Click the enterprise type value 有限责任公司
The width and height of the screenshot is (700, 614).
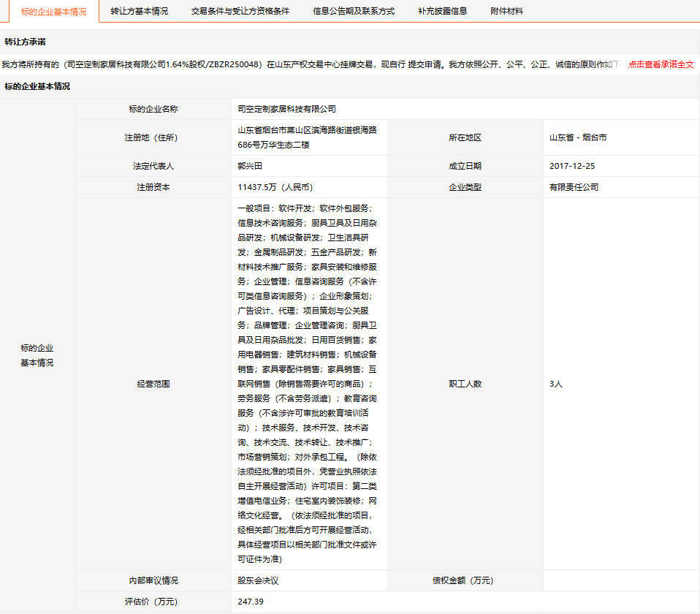point(574,187)
